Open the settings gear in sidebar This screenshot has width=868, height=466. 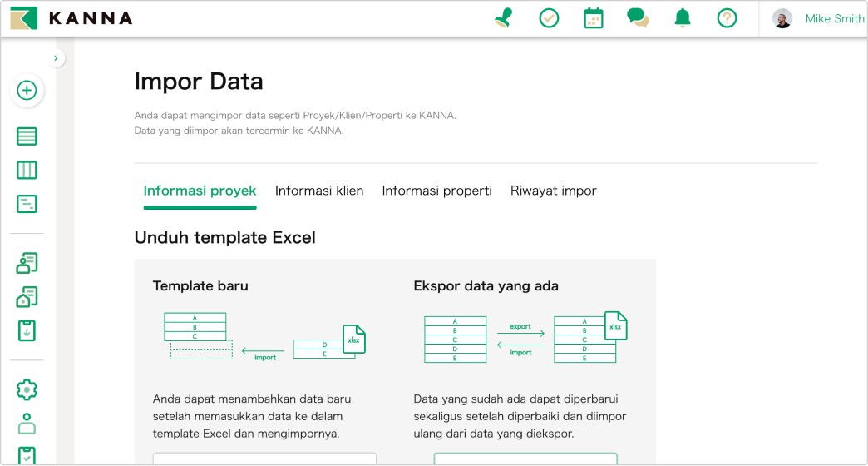tap(27, 390)
